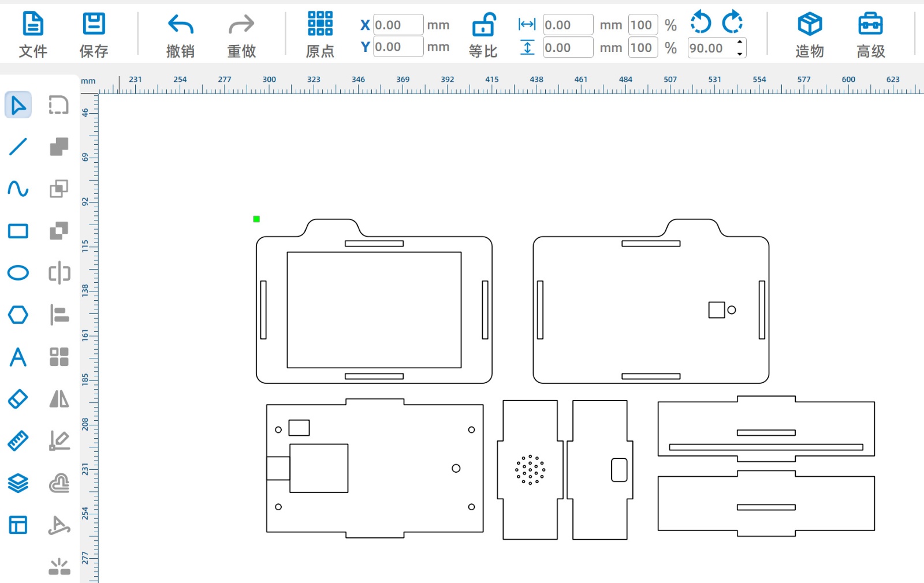Select the arrow pointer tool
Viewport: 924px width, 583px height.
tap(18, 105)
